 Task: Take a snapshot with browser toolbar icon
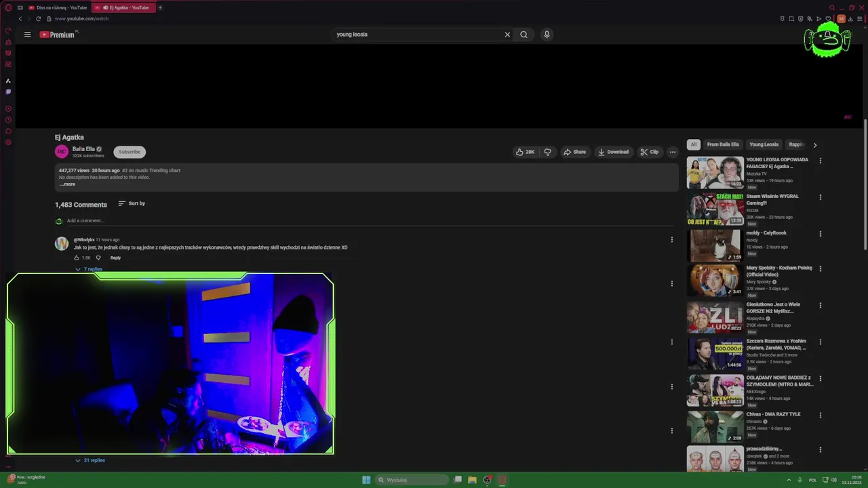tap(791, 19)
